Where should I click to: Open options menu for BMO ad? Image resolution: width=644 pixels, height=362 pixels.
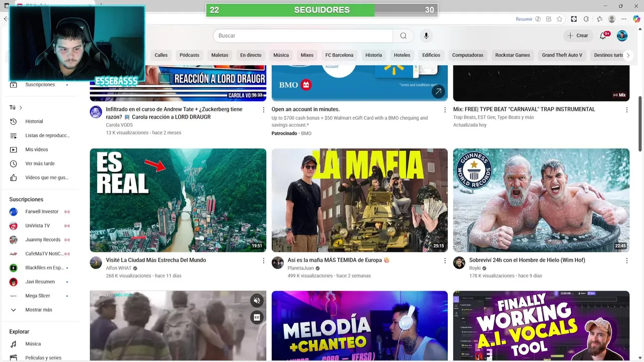tap(445, 110)
